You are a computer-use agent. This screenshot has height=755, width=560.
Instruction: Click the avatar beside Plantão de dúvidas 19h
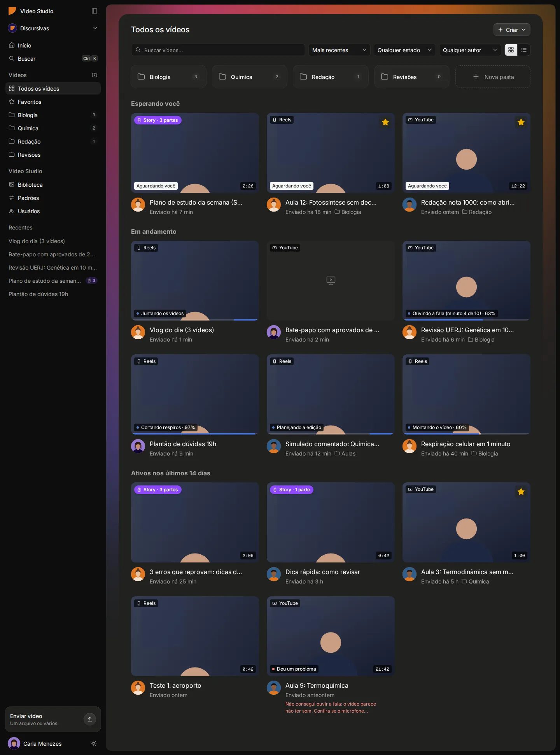(x=138, y=446)
